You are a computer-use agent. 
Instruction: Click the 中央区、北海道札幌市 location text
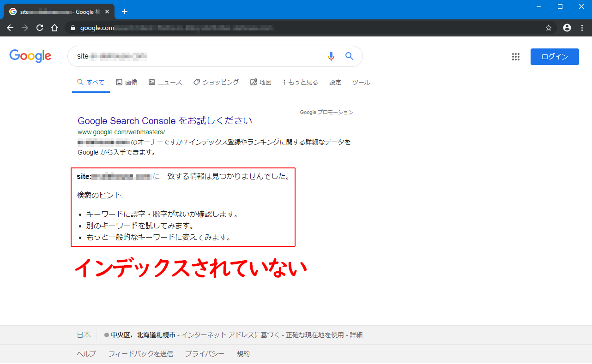[x=143, y=335]
